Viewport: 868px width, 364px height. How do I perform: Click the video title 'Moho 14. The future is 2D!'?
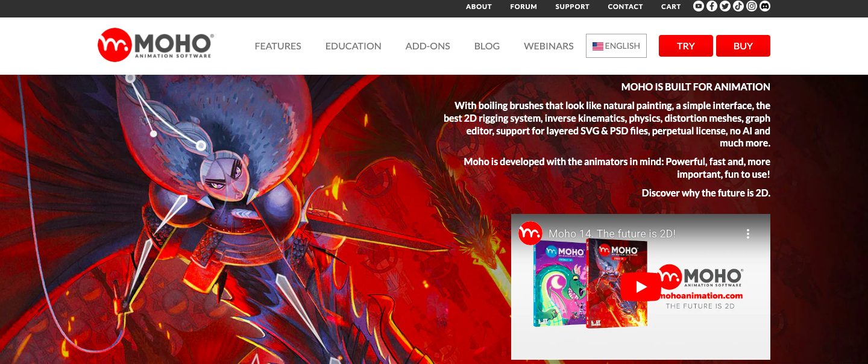click(612, 233)
